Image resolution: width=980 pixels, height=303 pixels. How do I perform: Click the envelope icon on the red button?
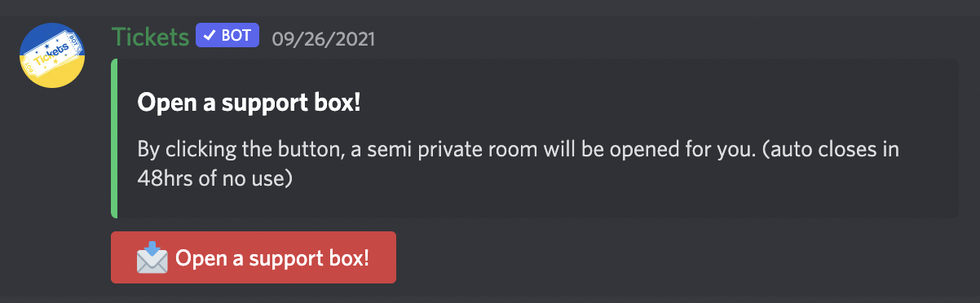point(152,257)
